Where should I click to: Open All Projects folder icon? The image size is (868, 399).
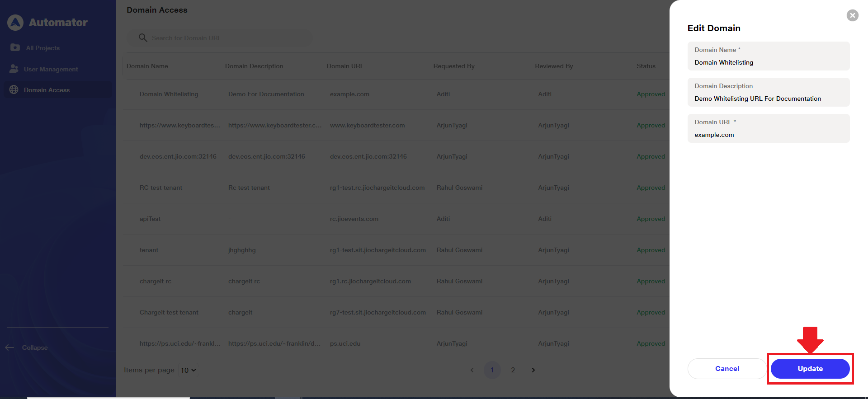point(15,47)
